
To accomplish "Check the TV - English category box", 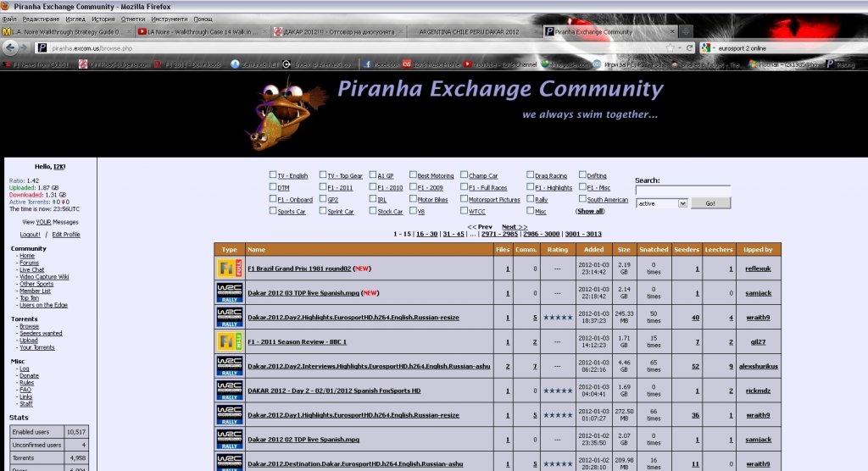I will (272, 175).
